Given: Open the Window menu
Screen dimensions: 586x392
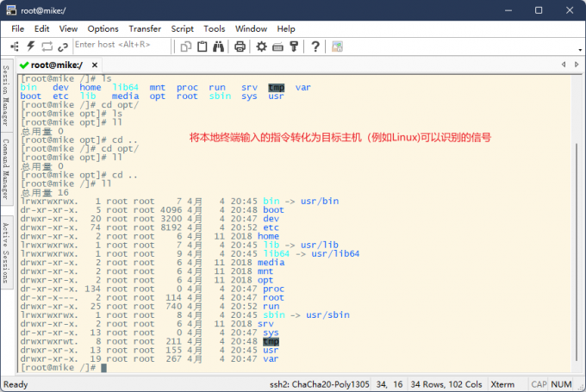Looking at the screenshot, I should [251, 28].
